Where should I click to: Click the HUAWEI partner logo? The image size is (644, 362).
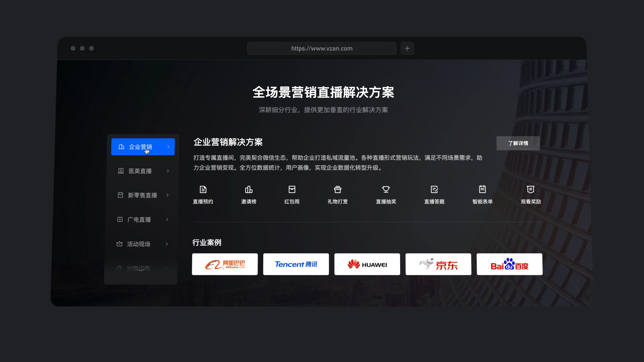[x=367, y=264]
